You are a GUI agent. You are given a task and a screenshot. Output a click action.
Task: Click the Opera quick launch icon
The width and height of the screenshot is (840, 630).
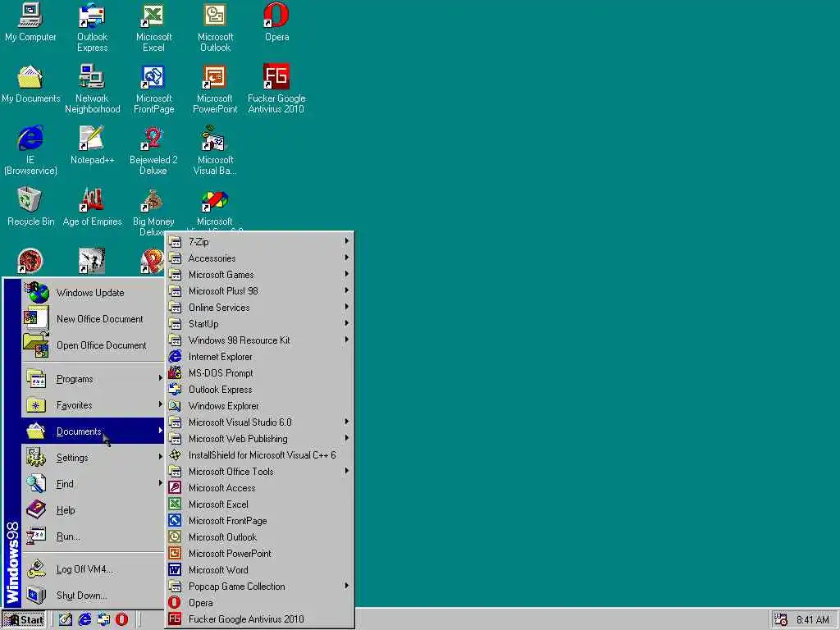pyautogui.click(x=122, y=619)
